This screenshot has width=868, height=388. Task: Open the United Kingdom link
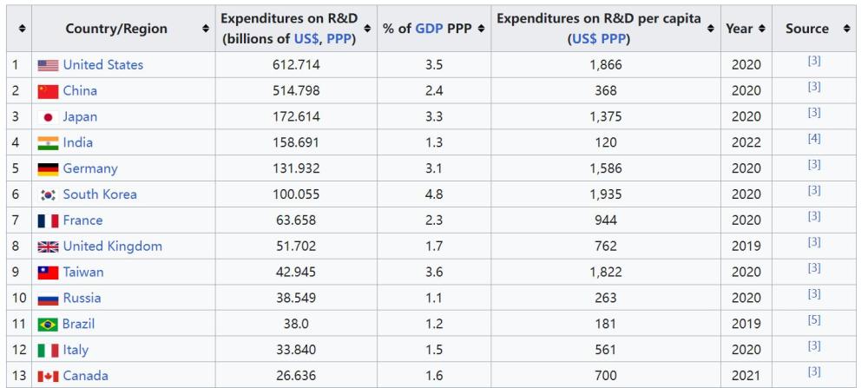(x=112, y=247)
